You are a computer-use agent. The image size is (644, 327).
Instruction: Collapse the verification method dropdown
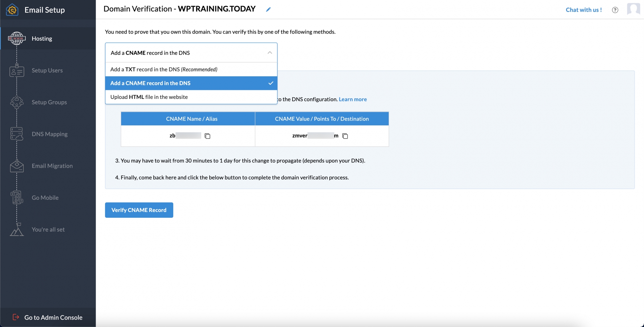pos(270,53)
